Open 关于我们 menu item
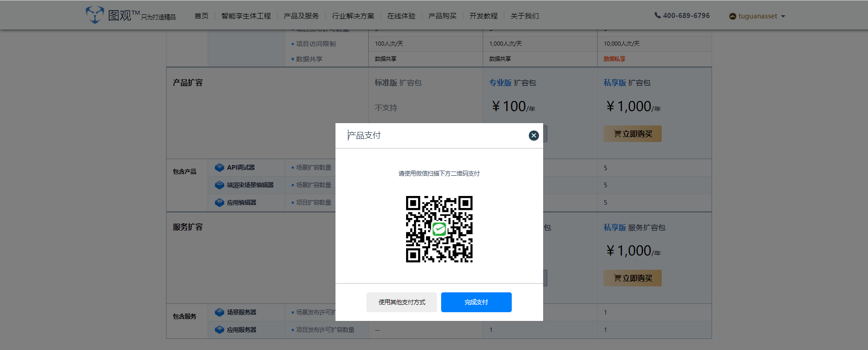868x350 pixels. tap(525, 16)
